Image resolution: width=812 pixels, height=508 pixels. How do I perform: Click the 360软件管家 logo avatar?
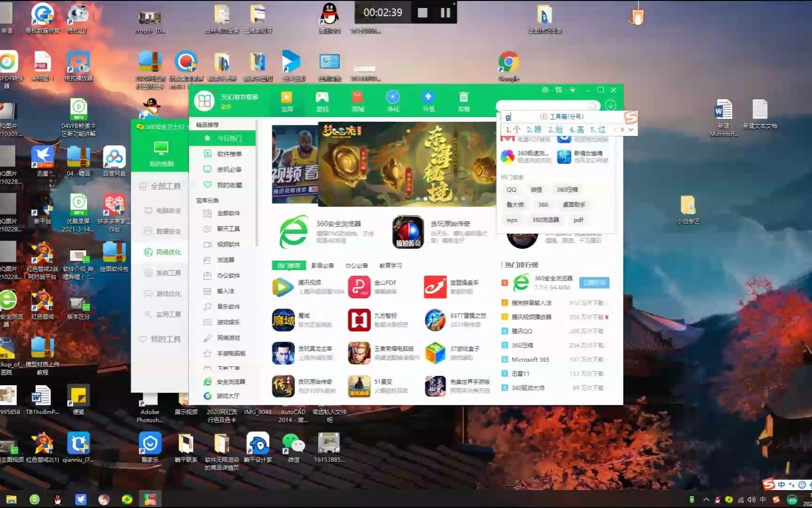[x=204, y=101]
